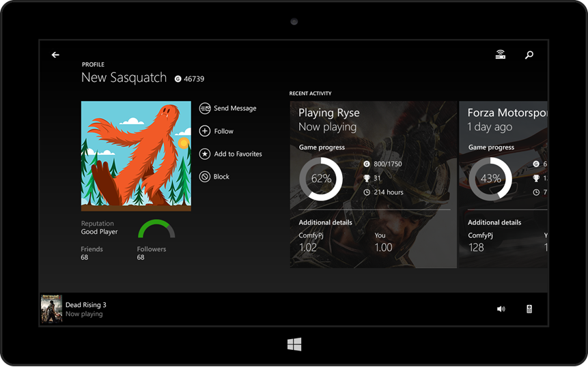This screenshot has width=588, height=367.
Task: Click the Ryse trophy icon beside 31
Action: pyautogui.click(x=367, y=178)
